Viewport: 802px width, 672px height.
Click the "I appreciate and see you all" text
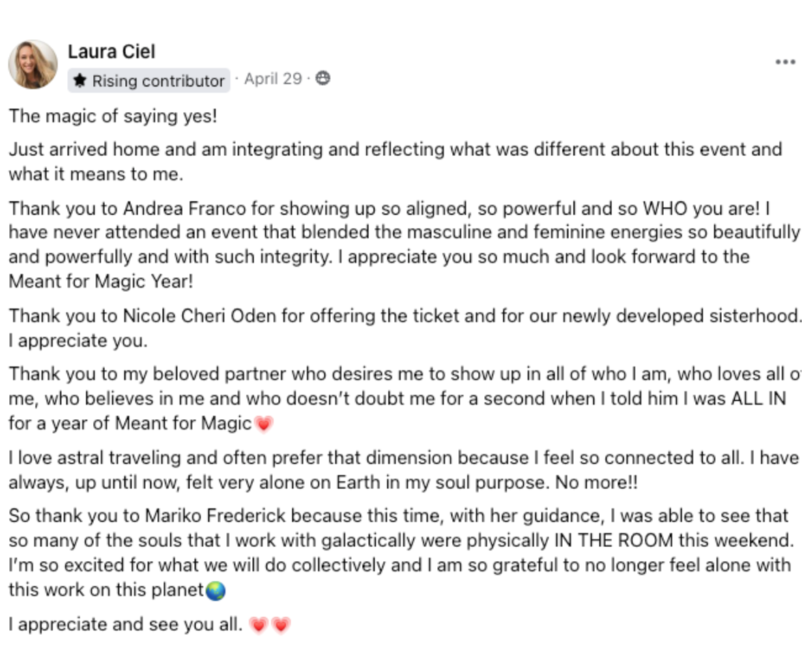(x=126, y=624)
